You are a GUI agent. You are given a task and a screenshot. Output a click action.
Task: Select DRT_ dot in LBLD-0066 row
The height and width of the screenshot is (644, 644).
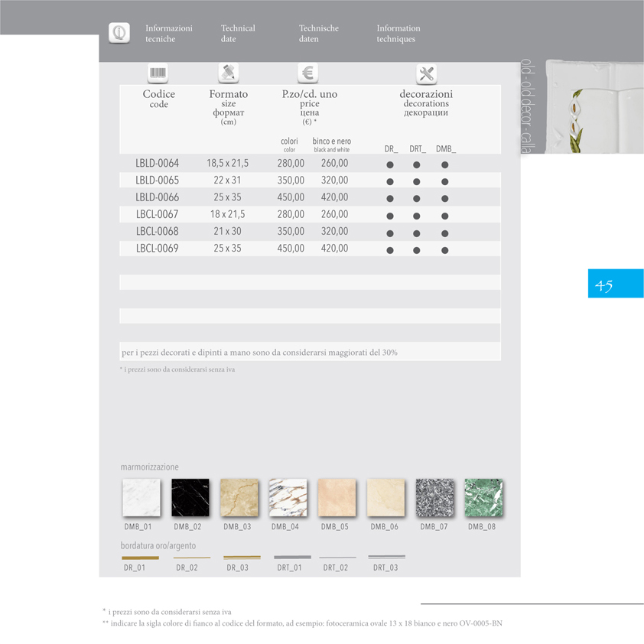coord(417,199)
